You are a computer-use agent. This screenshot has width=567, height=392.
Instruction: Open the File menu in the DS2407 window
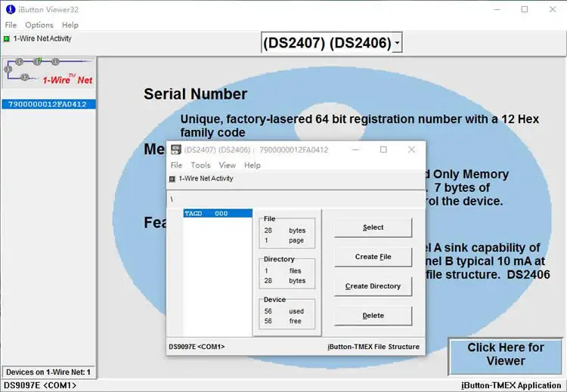coord(176,165)
